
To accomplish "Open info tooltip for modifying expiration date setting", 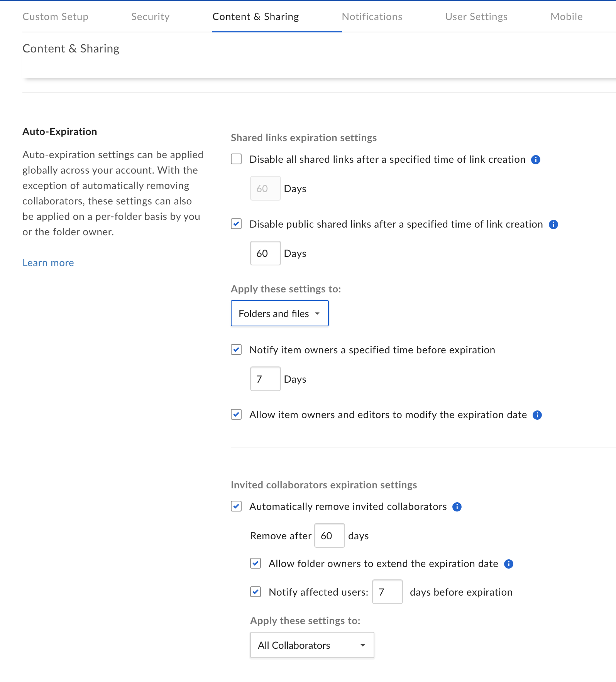I will point(537,415).
